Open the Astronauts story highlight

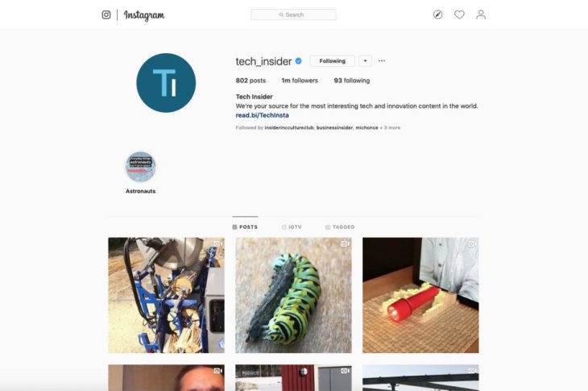[140, 167]
